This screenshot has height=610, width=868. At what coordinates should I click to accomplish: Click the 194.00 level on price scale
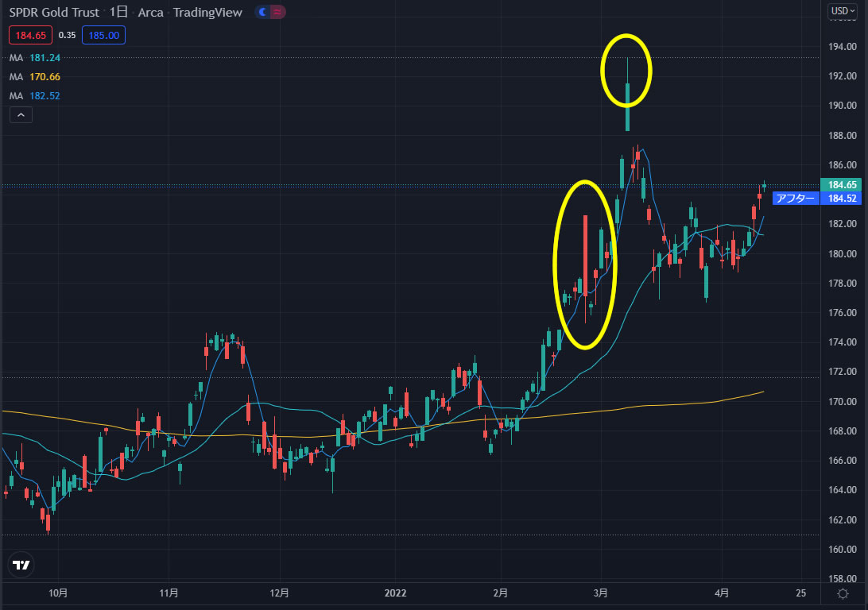tap(842, 46)
